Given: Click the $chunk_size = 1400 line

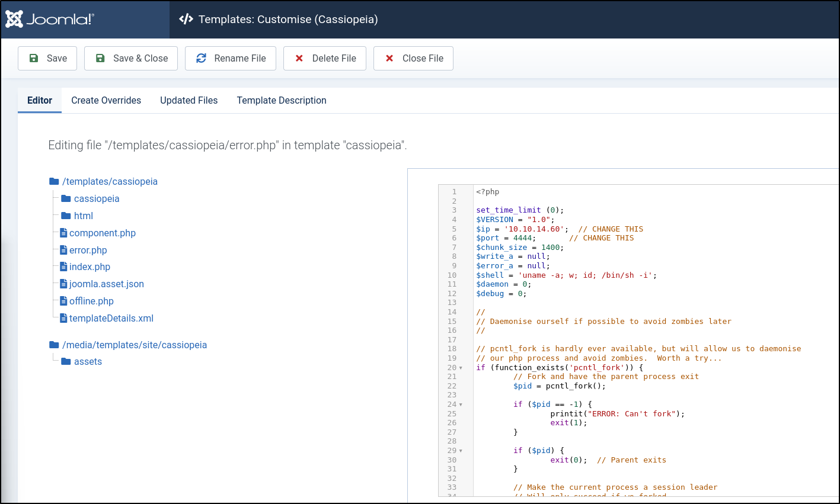Looking at the screenshot, I should [520, 247].
